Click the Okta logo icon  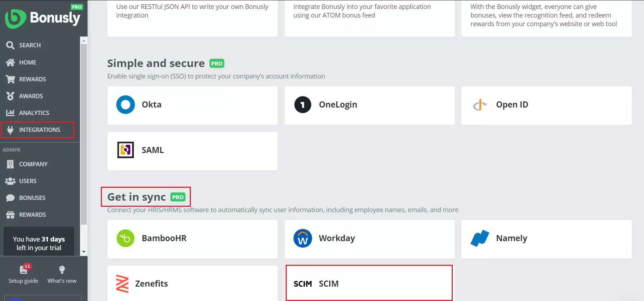(x=126, y=105)
